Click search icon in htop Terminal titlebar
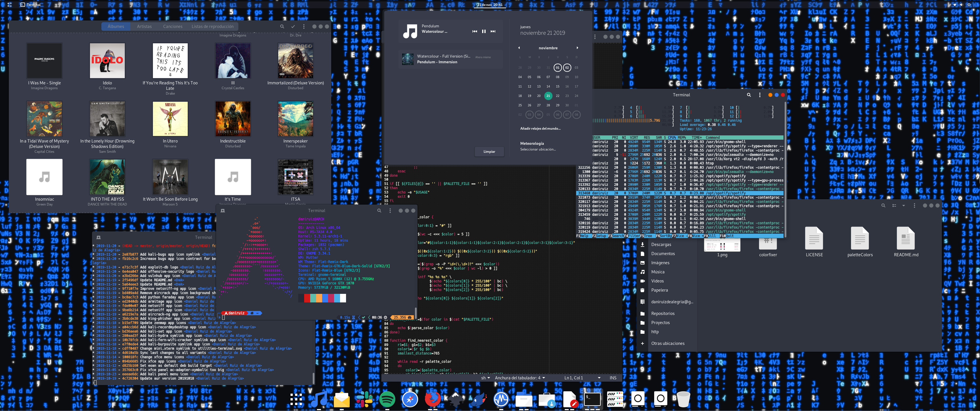 [x=749, y=95]
